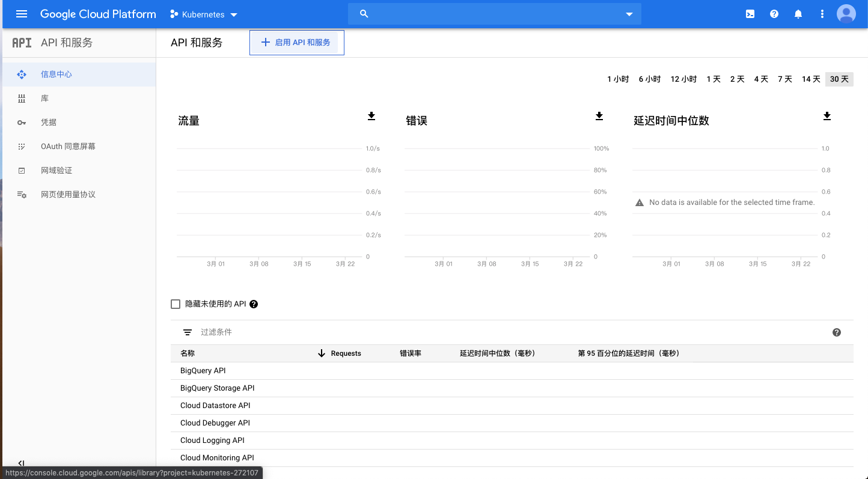Select the 12 小时 time range
The width and height of the screenshot is (868, 479).
coord(683,79)
